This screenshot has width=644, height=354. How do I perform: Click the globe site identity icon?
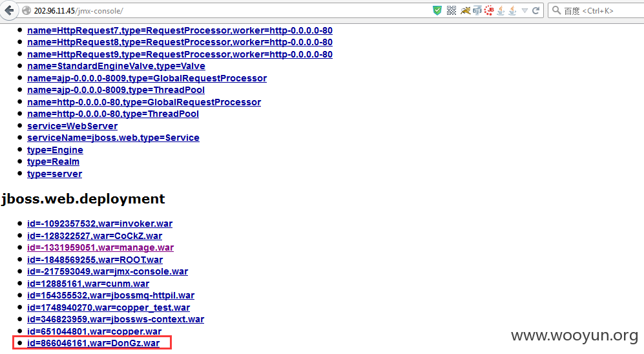click(x=26, y=11)
